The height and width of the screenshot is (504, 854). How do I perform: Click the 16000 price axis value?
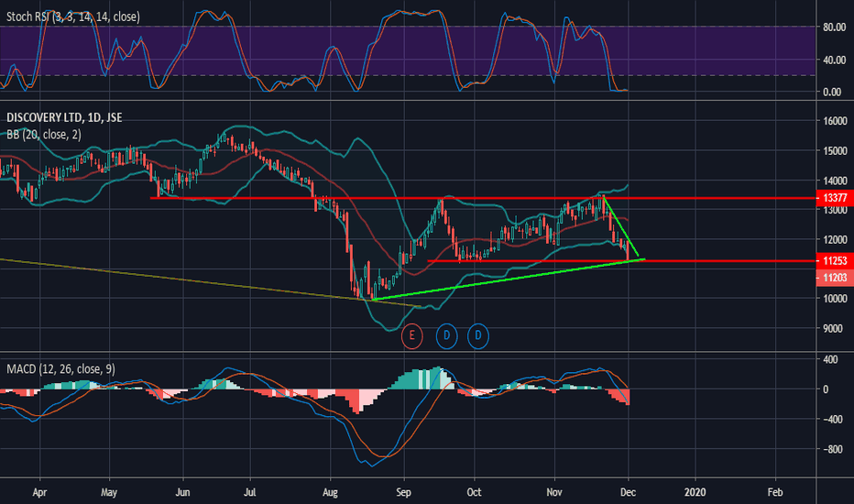coord(835,121)
